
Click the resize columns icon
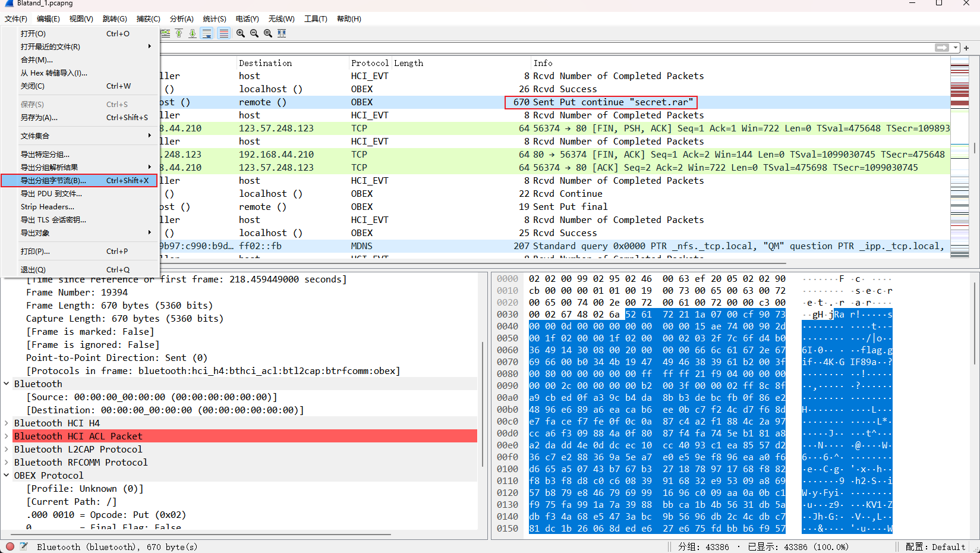[x=282, y=33]
